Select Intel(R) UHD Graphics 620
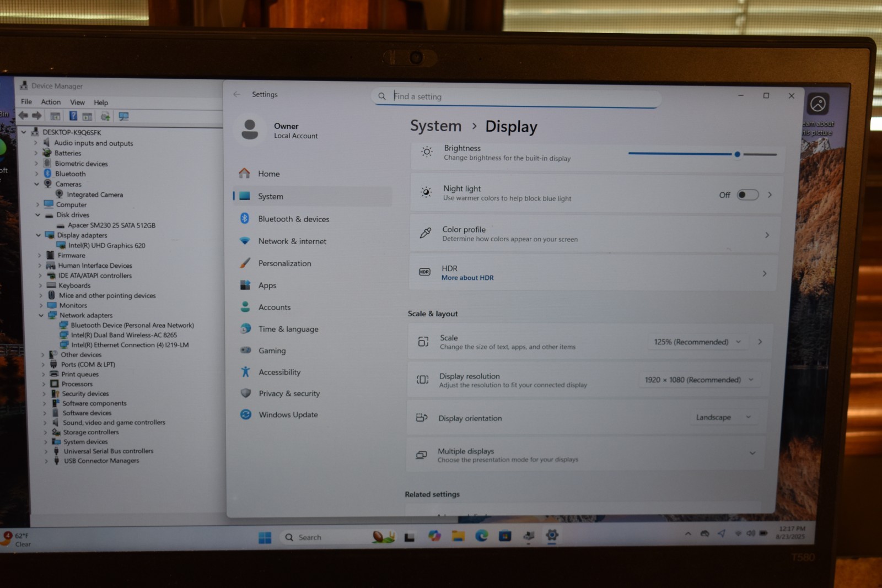Screen dimensions: 882x588 pos(107,246)
